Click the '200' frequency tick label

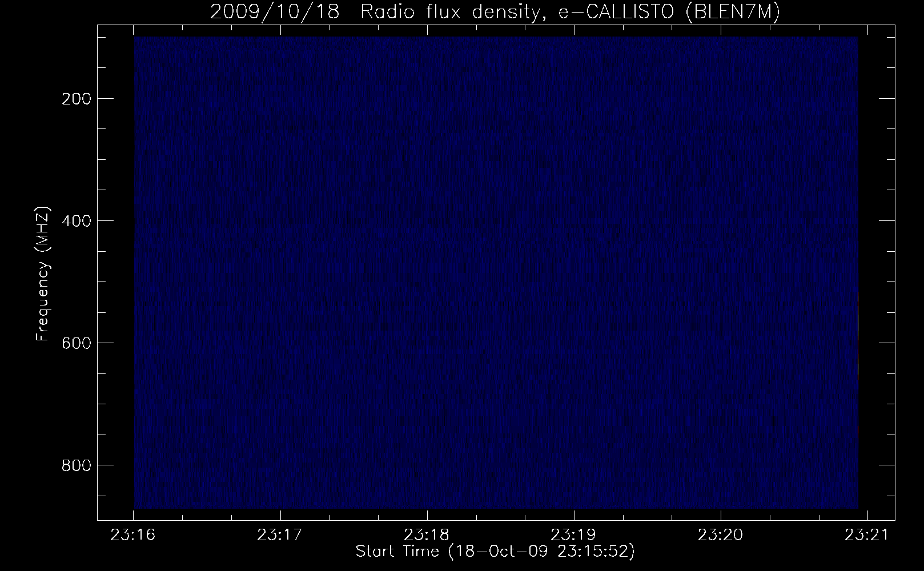tap(75, 99)
